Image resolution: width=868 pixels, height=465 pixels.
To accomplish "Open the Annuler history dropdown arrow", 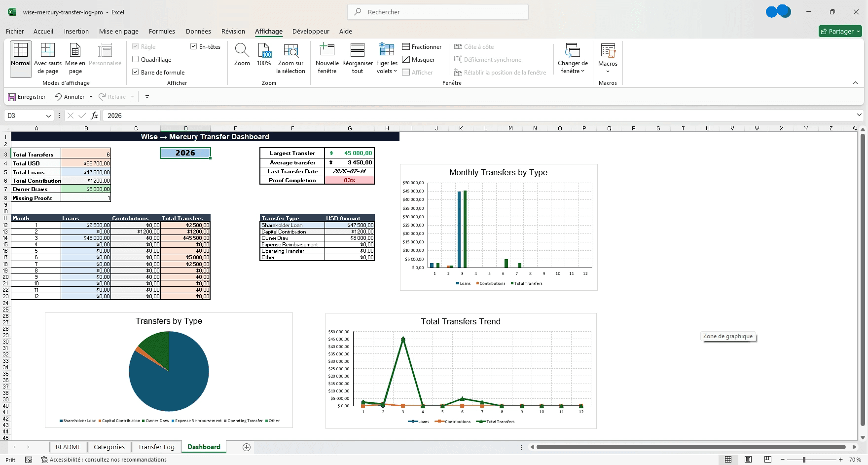I will (91, 97).
